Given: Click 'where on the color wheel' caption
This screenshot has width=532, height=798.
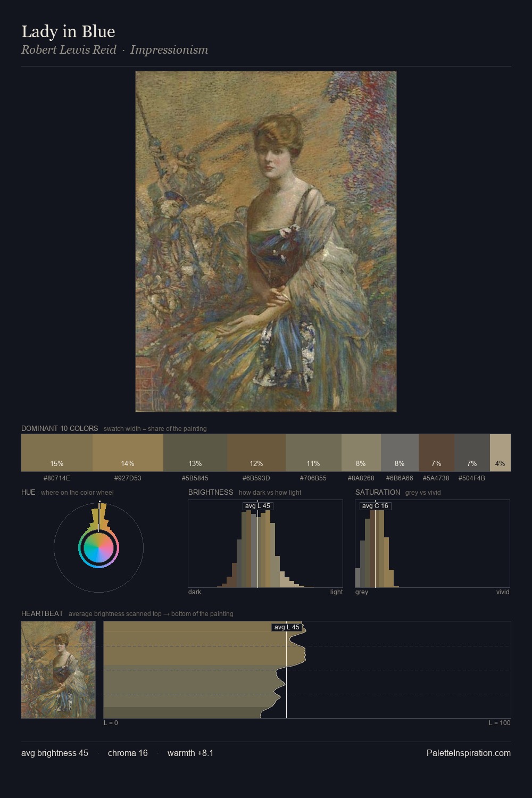Looking at the screenshot, I should 77,493.
